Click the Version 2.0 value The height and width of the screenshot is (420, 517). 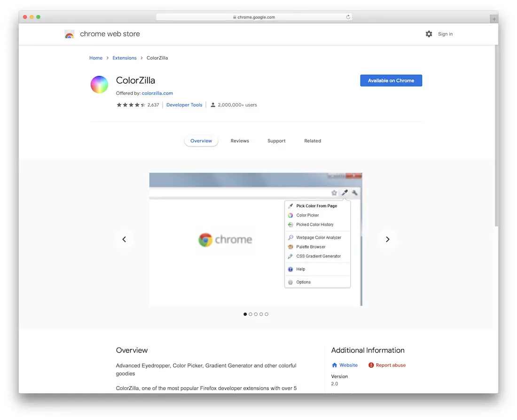335,384
